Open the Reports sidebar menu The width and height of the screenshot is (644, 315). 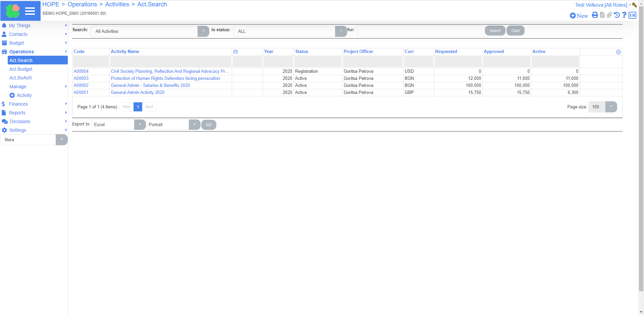(x=17, y=113)
